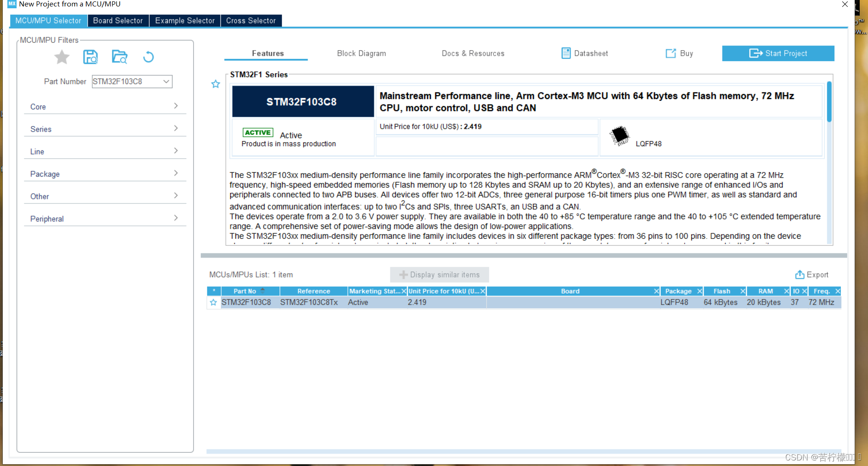Show favorite MCUs star filter icon

point(62,57)
